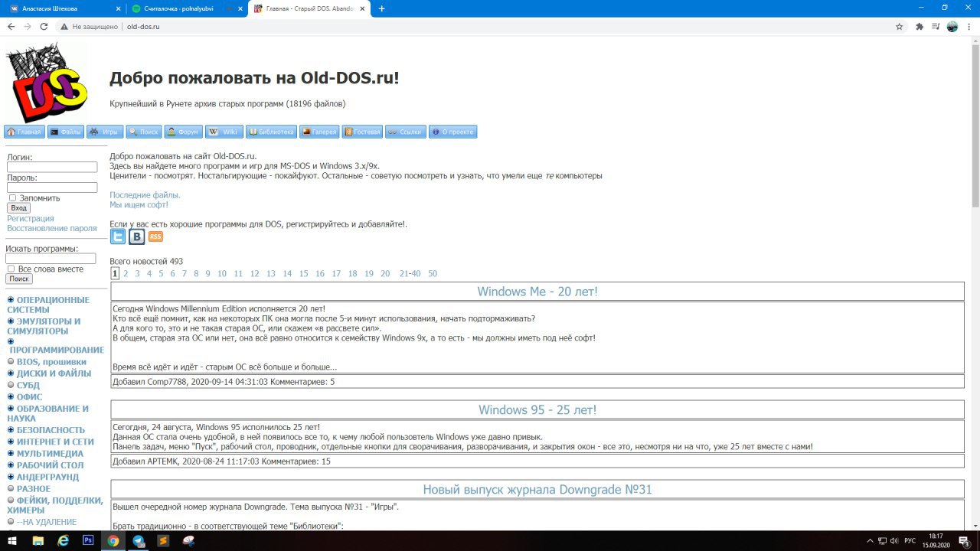Open the Библиотека navigation button
This screenshot has width=980, height=551.
(271, 132)
